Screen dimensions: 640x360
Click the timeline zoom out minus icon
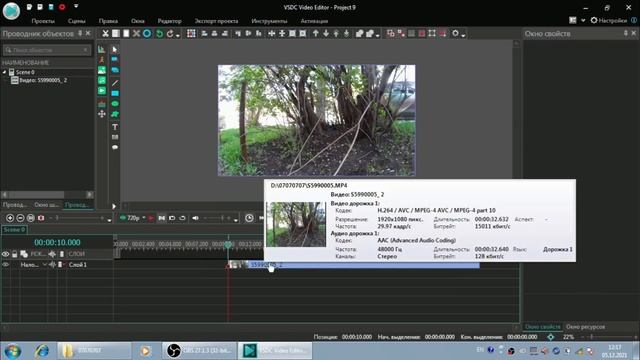[x=20, y=218]
